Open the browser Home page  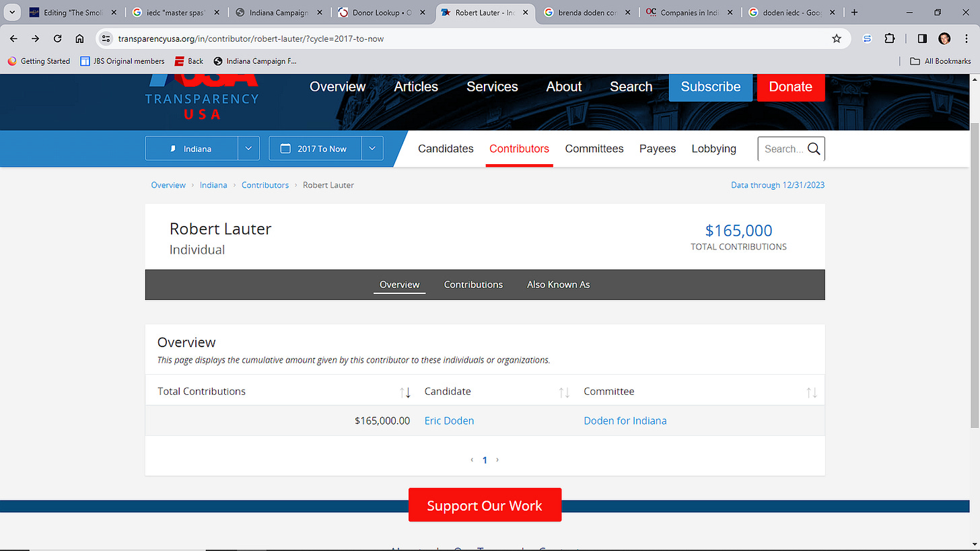click(x=79, y=38)
